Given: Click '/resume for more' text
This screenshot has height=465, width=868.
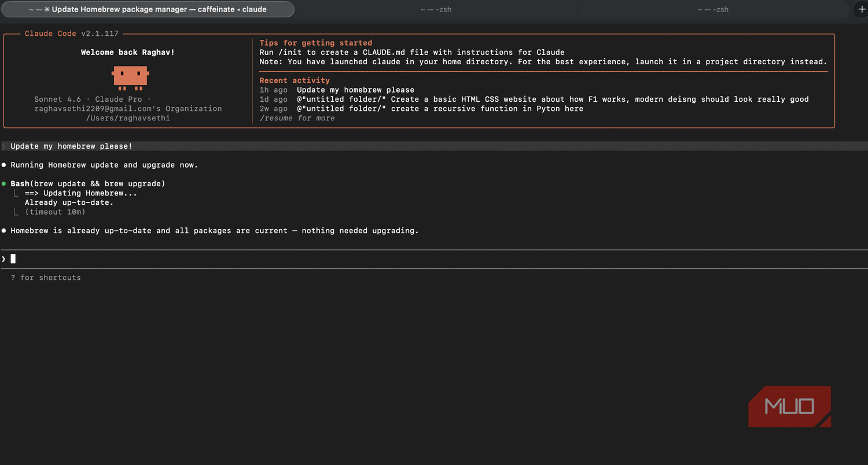Looking at the screenshot, I should [x=297, y=118].
